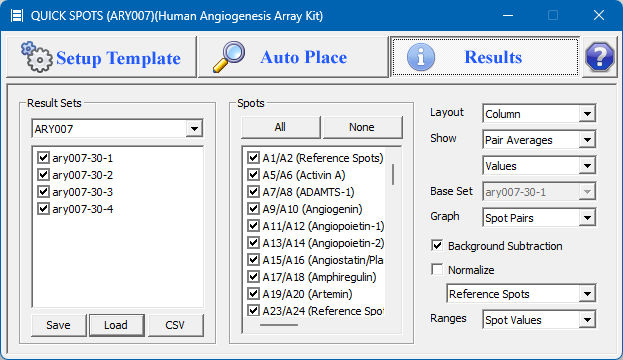Click the All spots button
This screenshot has width=623, height=360.
pyautogui.click(x=281, y=127)
